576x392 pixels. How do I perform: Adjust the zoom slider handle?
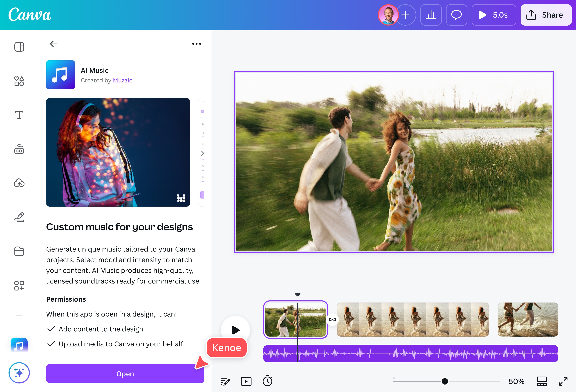[x=445, y=381]
